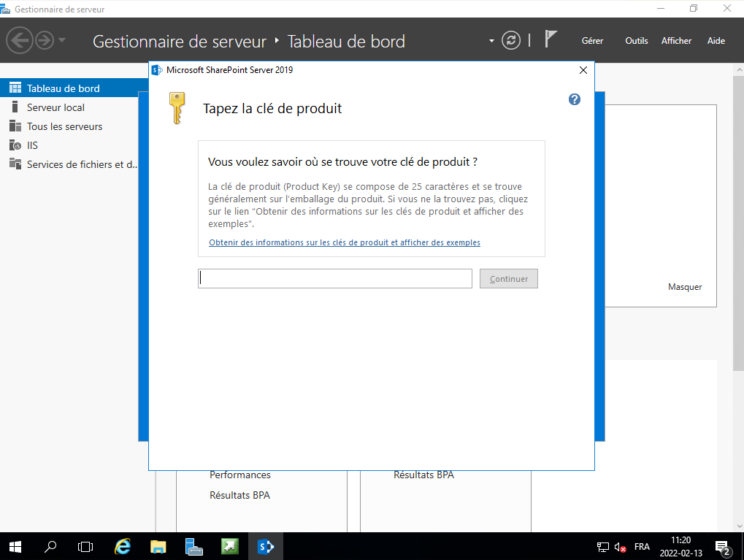Open File Explorer from the taskbar

point(158,545)
